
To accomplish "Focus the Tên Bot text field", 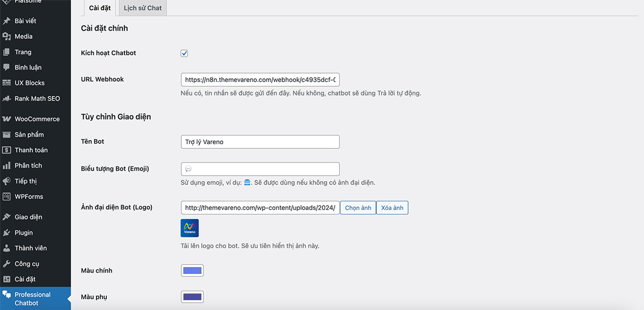I will point(260,142).
